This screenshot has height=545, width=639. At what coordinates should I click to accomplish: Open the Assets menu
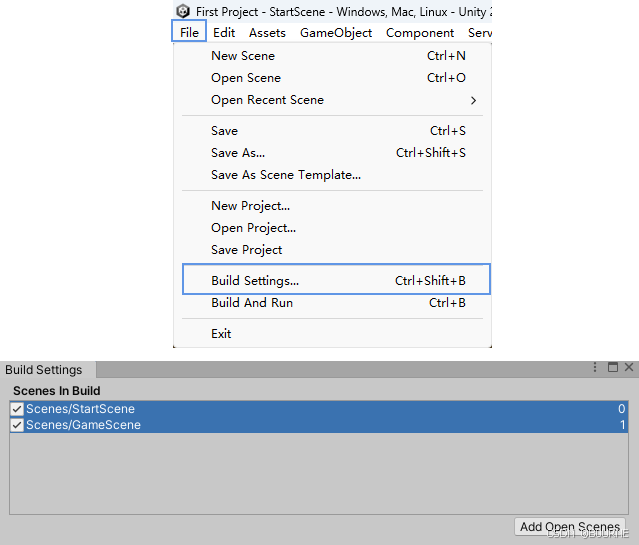(x=267, y=33)
